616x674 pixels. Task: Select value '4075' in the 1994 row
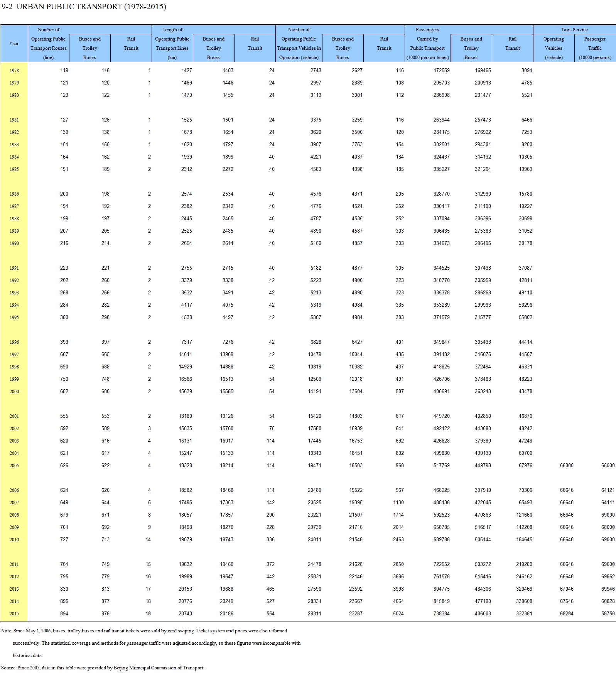pos(228,305)
